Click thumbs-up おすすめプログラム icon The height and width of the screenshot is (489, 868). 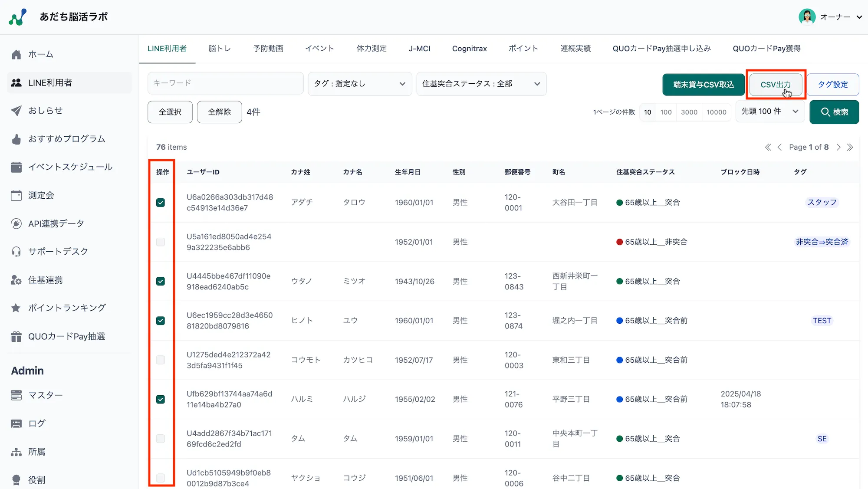click(16, 139)
